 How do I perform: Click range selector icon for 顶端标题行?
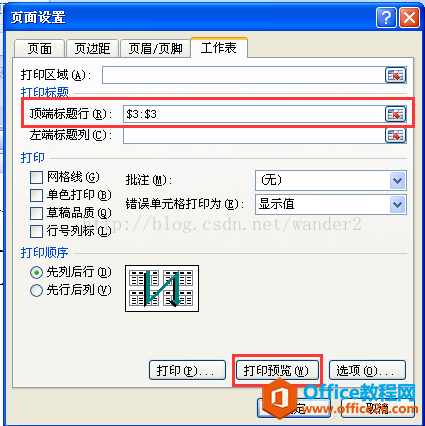click(x=395, y=114)
